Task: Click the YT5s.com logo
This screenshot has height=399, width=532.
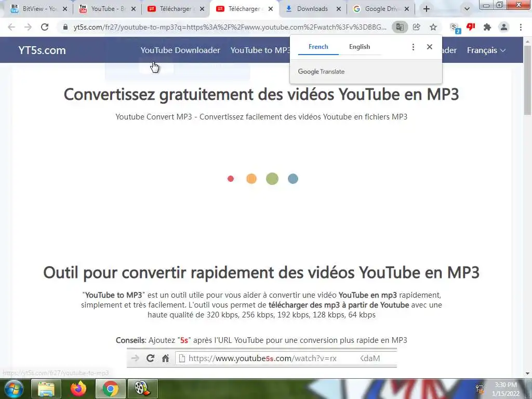Action: [42, 50]
